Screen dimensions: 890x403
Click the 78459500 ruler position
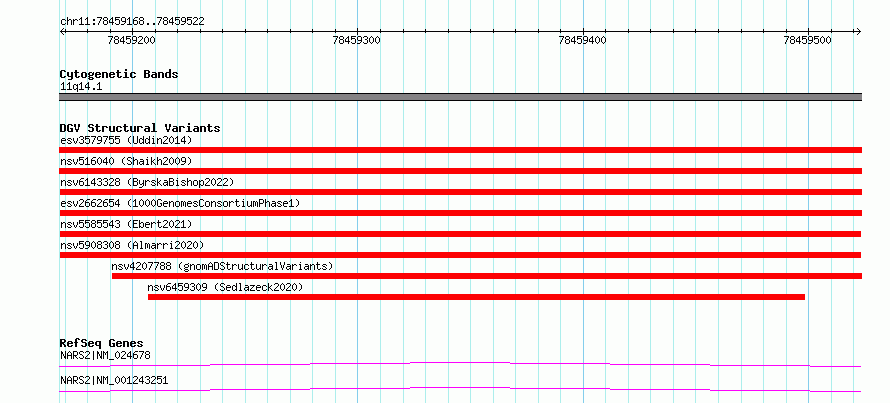pos(808,40)
